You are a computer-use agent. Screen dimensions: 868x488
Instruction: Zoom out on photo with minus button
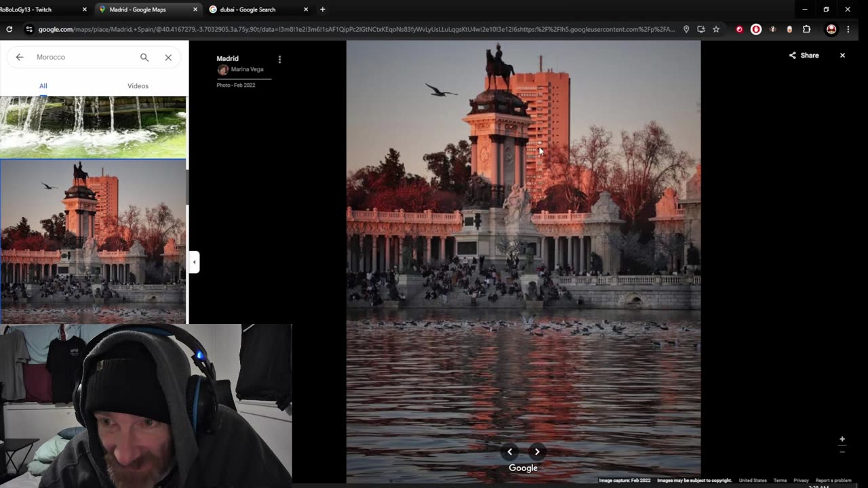[x=842, y=451]
